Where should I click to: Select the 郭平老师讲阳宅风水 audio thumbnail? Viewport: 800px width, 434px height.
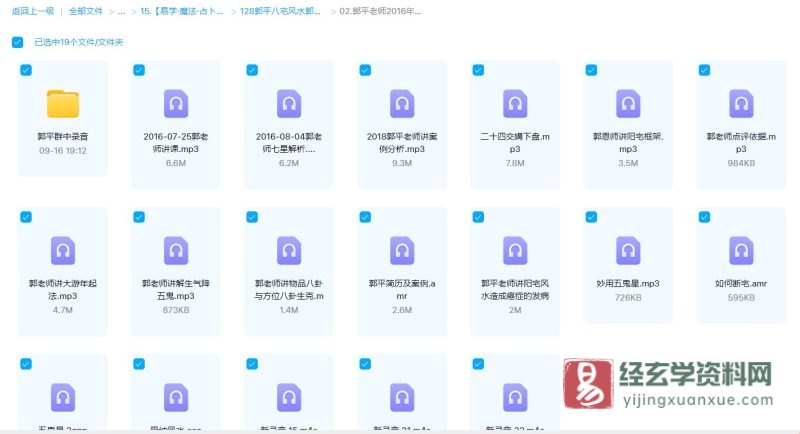(515, 250)
